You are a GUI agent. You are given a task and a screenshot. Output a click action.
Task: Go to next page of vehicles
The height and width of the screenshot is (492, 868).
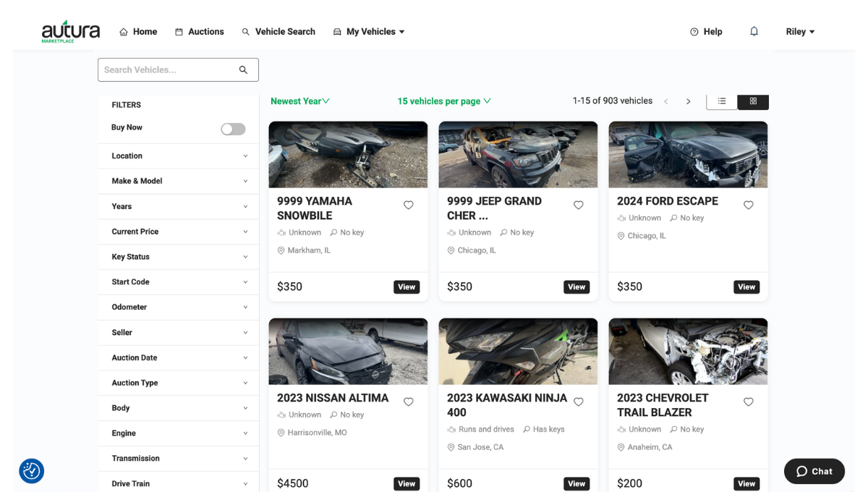click(688, 102)
